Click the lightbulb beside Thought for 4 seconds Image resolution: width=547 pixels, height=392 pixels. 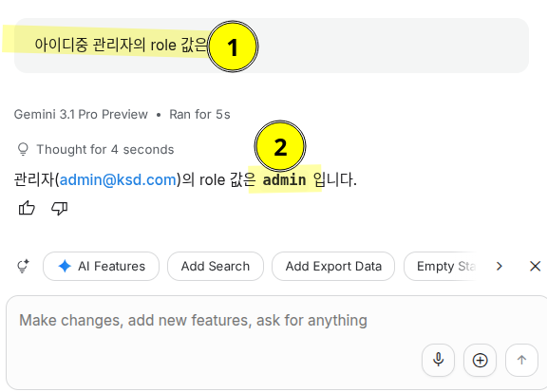23,149
